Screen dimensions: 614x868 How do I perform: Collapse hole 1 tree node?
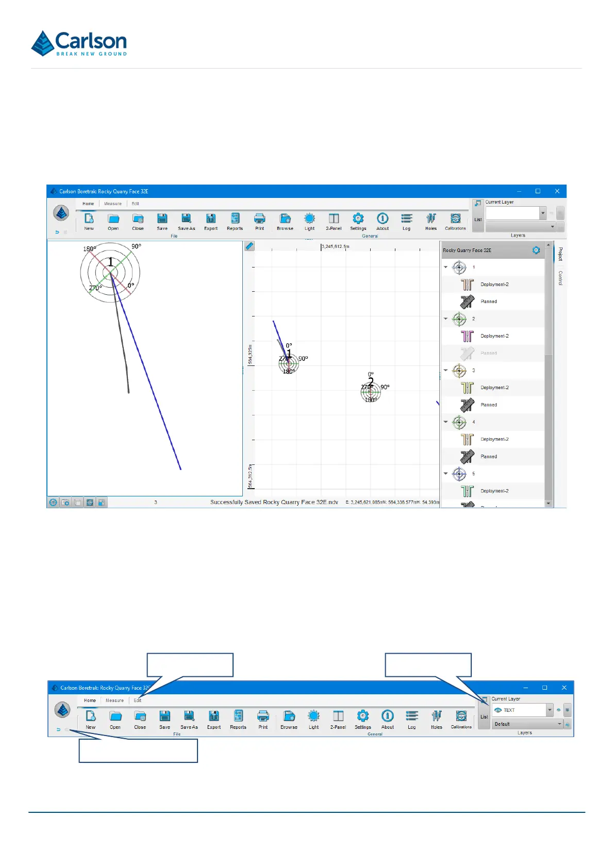pos(446,267)
